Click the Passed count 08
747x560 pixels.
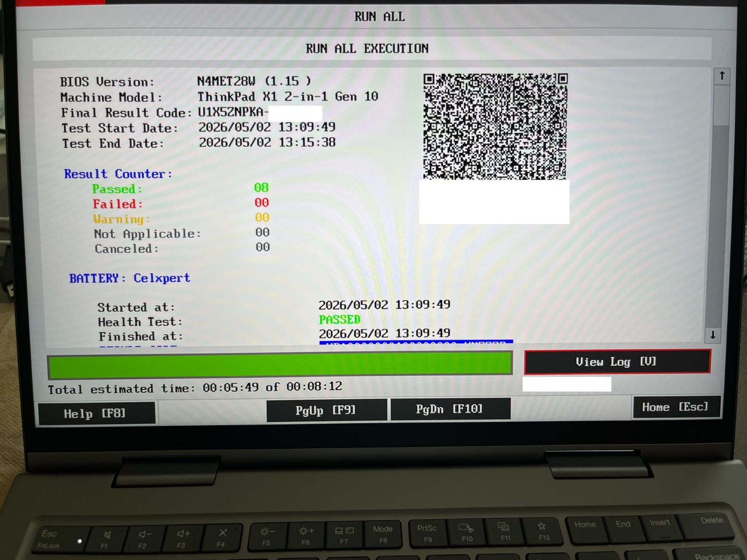pyautogui.click(x=261, y=188)
